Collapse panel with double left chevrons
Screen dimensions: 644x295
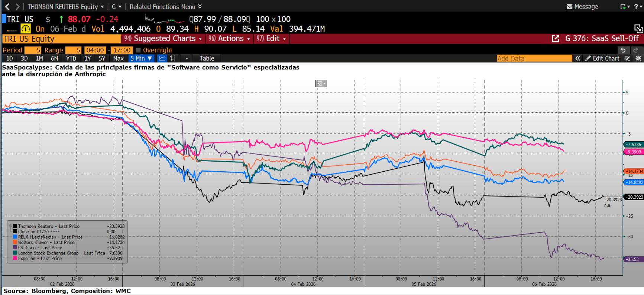pos(577,58)
